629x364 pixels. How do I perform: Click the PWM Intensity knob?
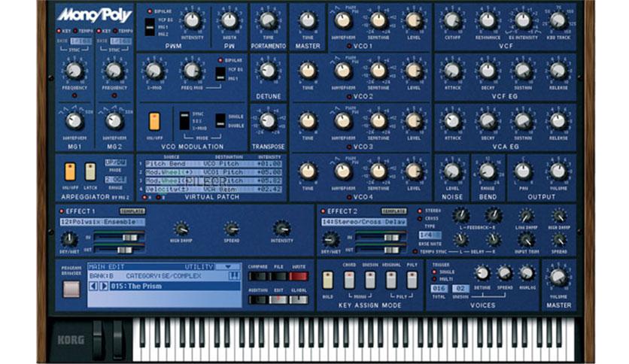[192, 21]
